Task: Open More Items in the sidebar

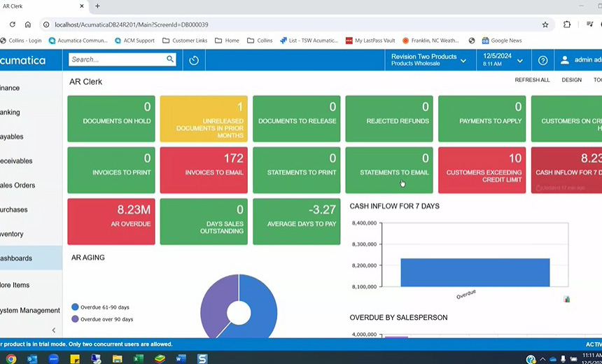Action: tap(31, 285)
